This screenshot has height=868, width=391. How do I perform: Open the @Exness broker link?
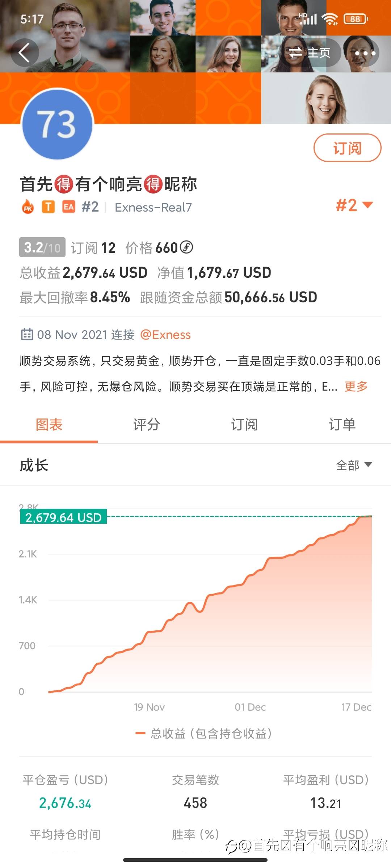coord(165,335)
